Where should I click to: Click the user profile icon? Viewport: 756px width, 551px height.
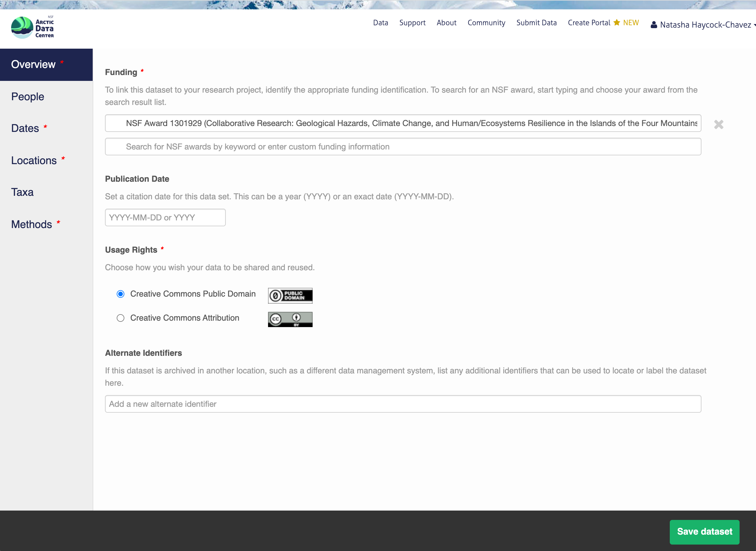click(654, 25)
